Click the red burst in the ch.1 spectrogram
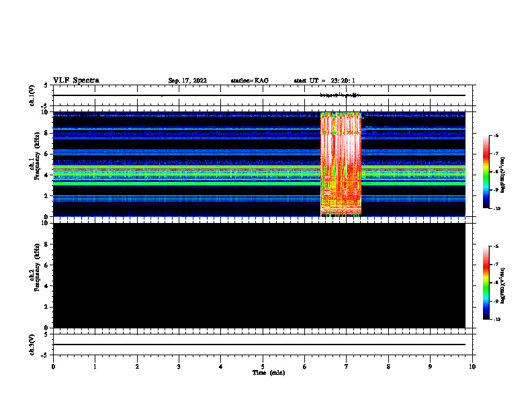 pos(341,164)
